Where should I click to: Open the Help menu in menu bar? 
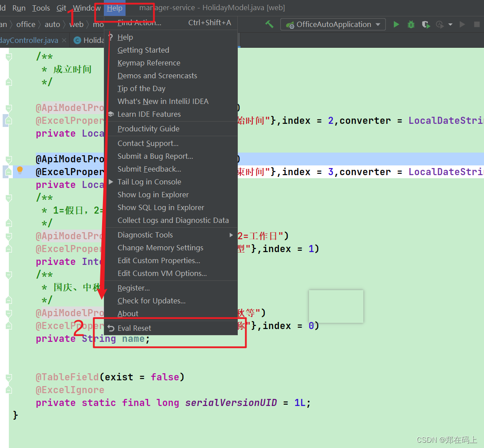(114, 8)
